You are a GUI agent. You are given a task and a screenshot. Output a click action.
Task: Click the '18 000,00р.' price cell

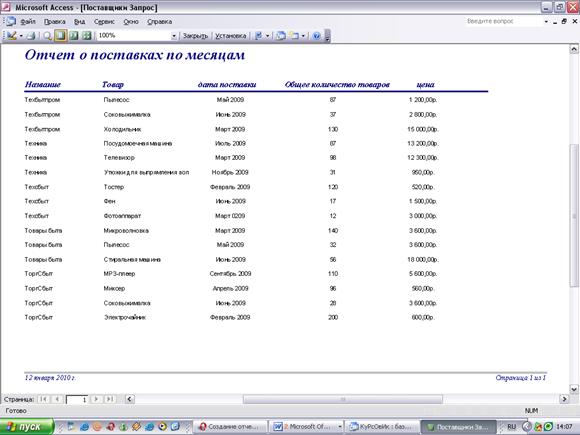(x=423, y=260)
